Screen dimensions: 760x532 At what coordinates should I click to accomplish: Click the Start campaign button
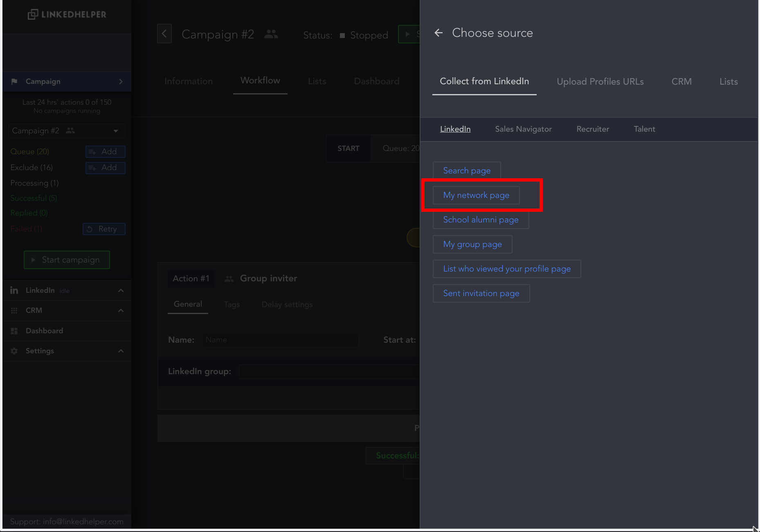click(67, 260)
